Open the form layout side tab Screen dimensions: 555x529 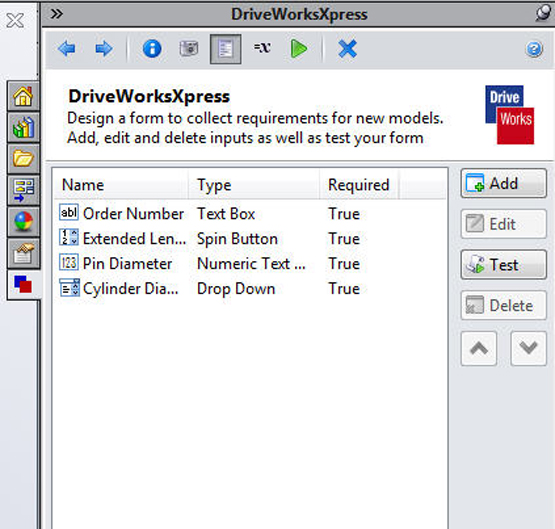click(23, 190)
